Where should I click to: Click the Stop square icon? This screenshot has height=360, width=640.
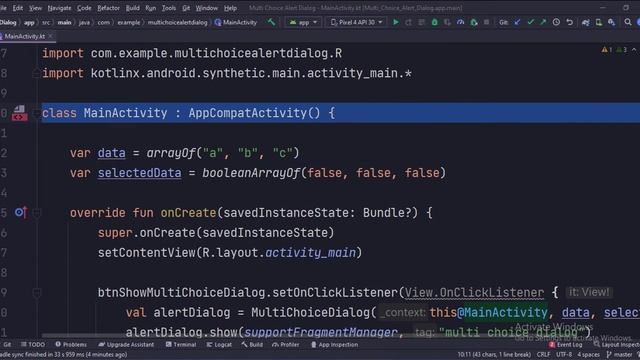tap(487, 22)
